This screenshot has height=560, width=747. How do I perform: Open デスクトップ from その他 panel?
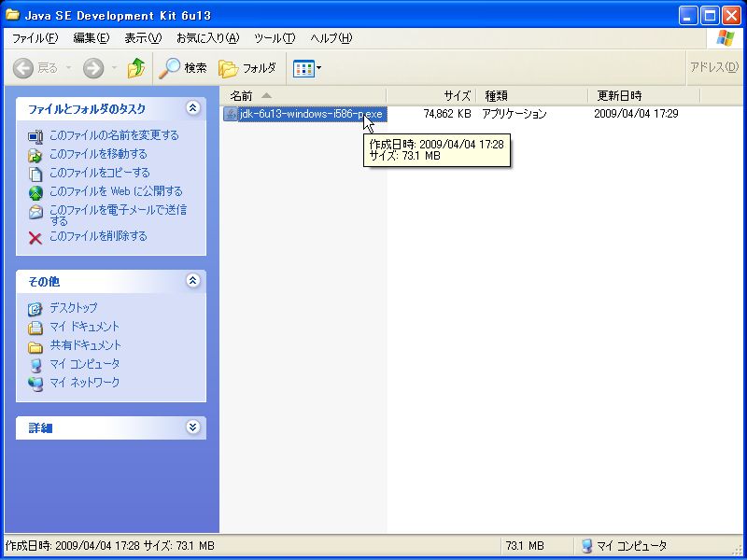(74, 308)
